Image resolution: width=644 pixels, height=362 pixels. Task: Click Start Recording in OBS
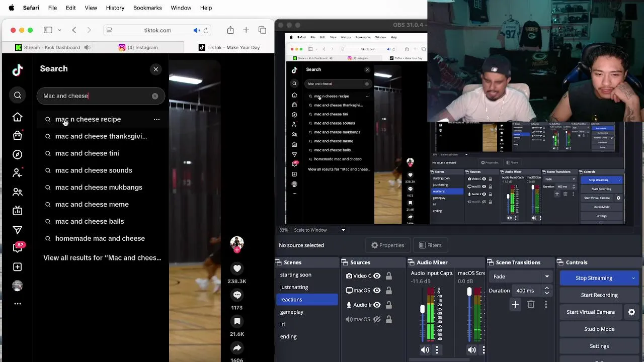coord(599,295)
